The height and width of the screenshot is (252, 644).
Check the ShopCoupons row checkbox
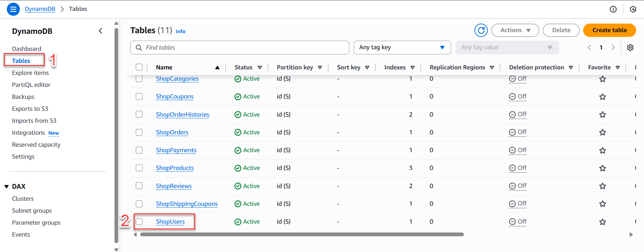139,96
